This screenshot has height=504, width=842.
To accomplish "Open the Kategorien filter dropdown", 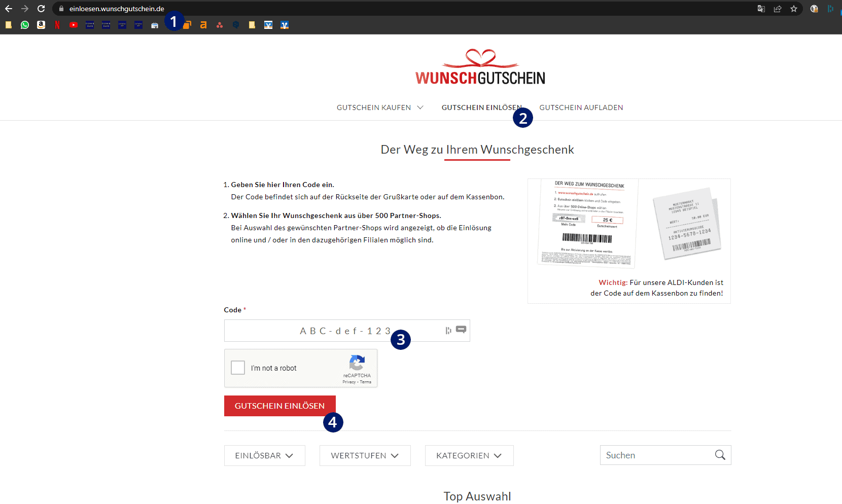I will click(x=469, y=455).
